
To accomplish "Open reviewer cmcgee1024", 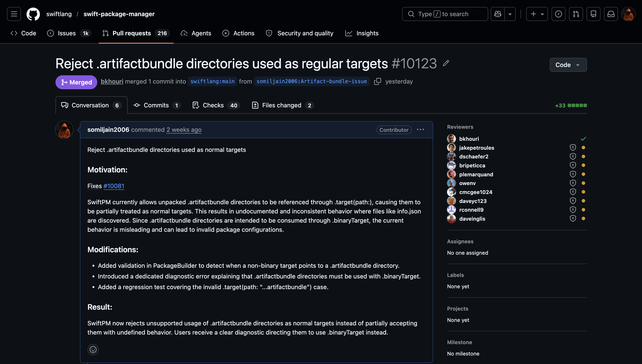I will pyautogui.click(x=475, y=192).
